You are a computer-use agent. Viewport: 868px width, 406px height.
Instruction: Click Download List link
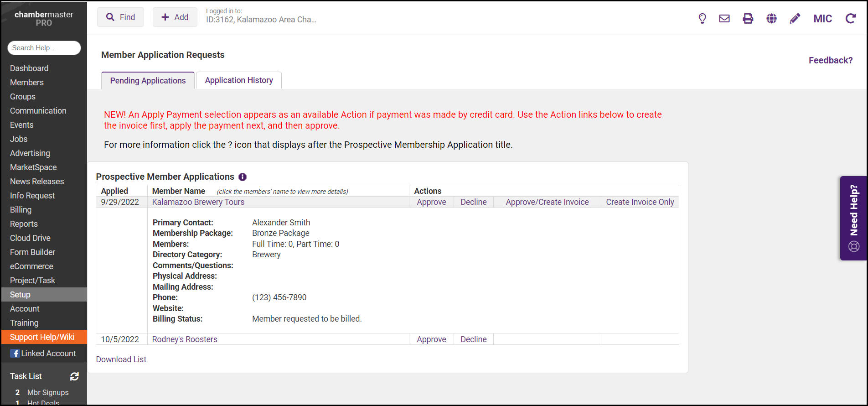tap(121, 359)
